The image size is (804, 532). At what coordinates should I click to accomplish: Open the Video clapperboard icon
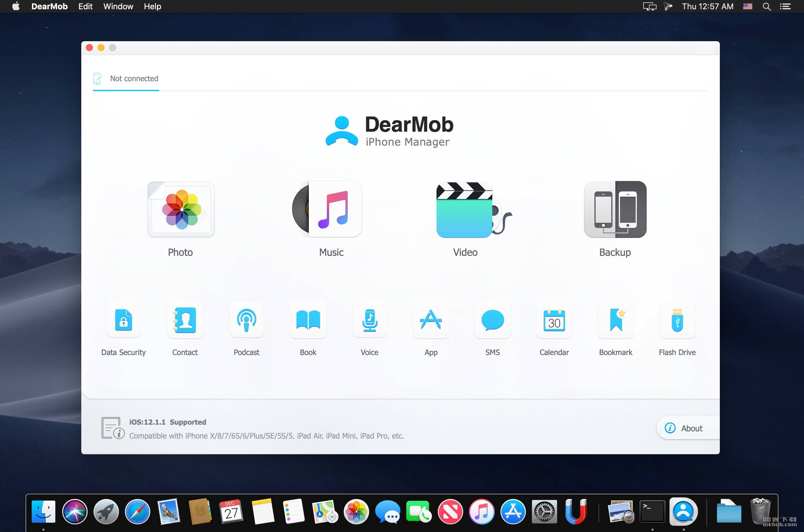click(474, 210)
